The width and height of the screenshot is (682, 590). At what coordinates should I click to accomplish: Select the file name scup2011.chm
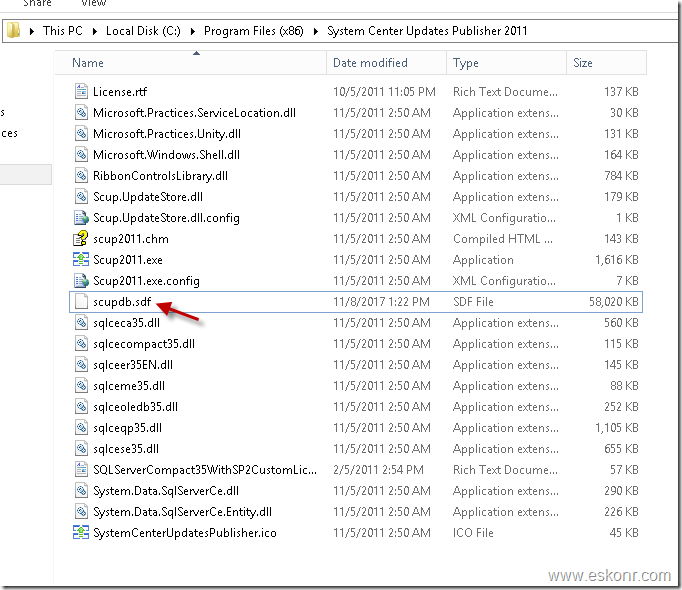pyautogui.click(x=131, y=239)
